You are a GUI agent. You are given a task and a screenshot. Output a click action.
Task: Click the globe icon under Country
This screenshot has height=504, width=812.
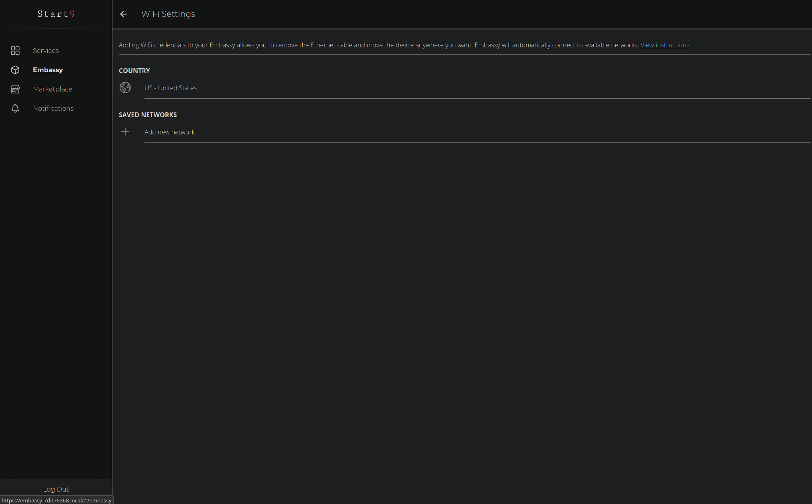[x=125, y=87]
